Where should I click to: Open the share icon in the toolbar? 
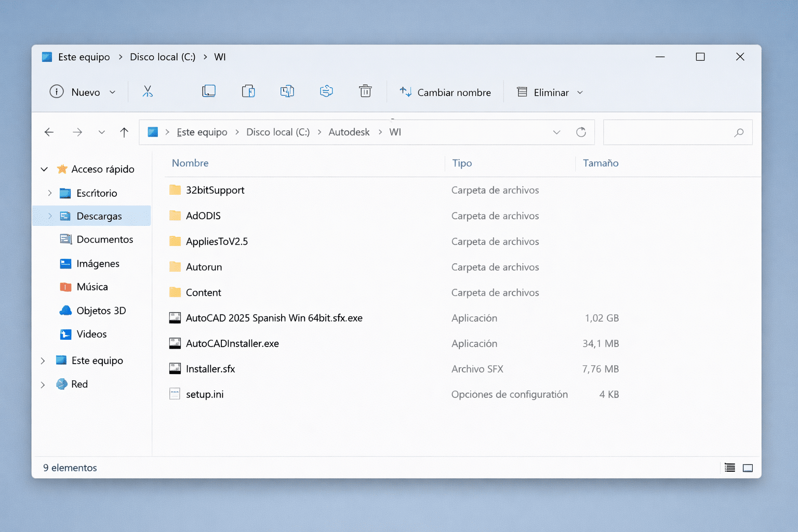click(x=326, y=91)
